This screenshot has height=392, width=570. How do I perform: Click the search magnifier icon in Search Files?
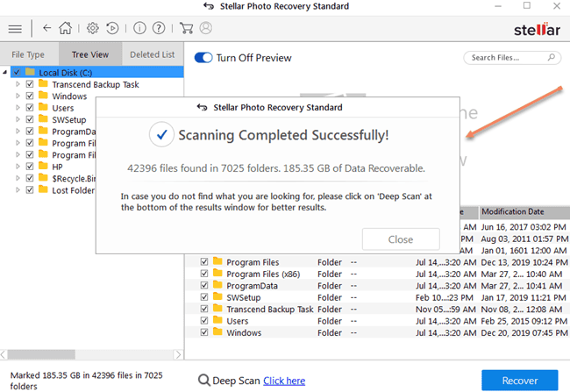pyautogui.click(x=551, y=58)
